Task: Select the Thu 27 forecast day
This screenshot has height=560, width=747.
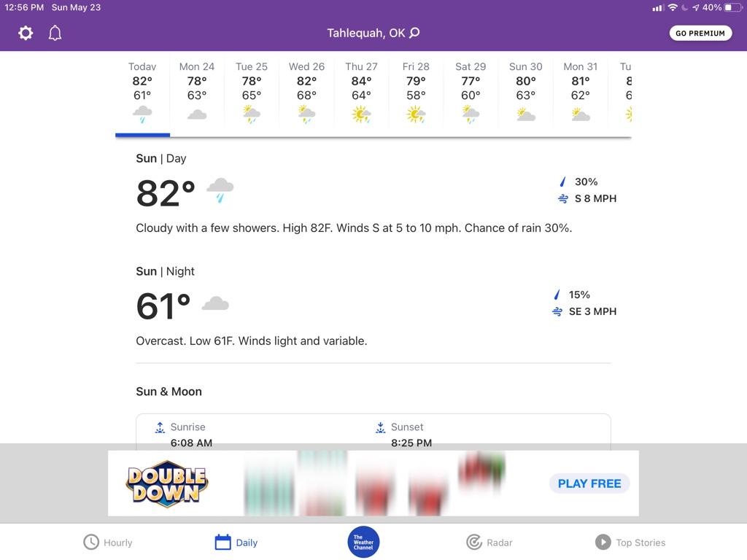Action: tap(361, 94)
